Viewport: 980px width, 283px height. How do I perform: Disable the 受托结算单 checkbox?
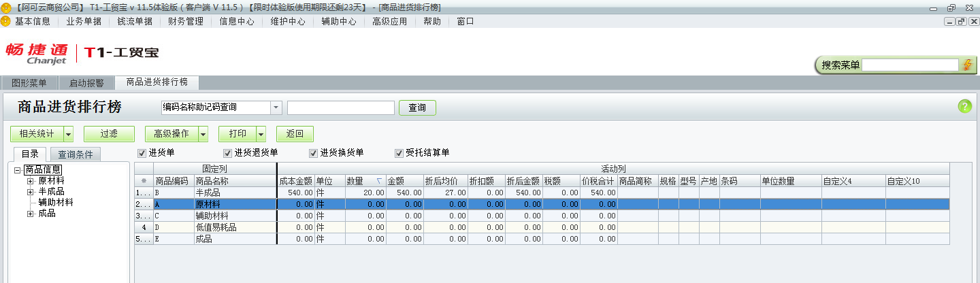click(x=399, y=153)
